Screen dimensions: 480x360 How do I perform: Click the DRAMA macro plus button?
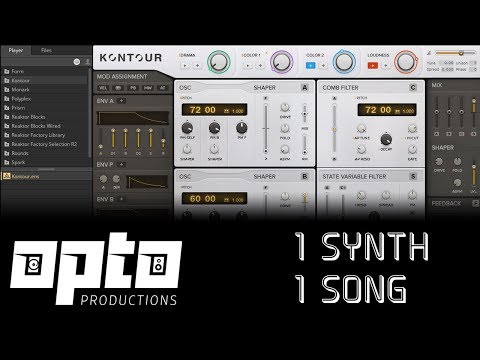197,65
